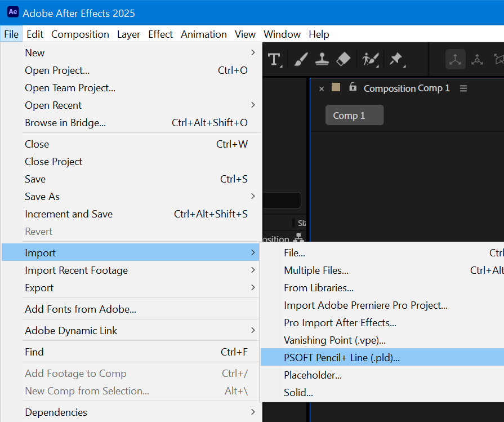The height and width of the screenshot is (422, 504).
Task: Open the Animation menu
Action: click(x=204, y=34)
